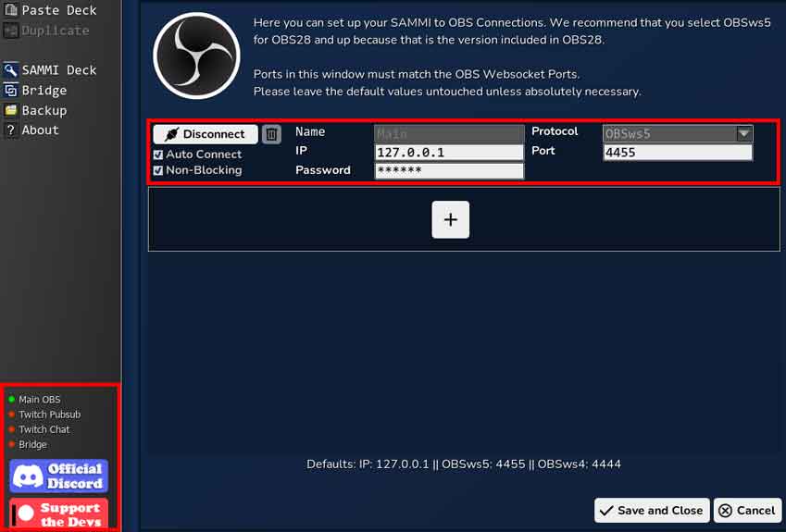
Task: Click the Bridge connection status dot
Action: point(11,444)
